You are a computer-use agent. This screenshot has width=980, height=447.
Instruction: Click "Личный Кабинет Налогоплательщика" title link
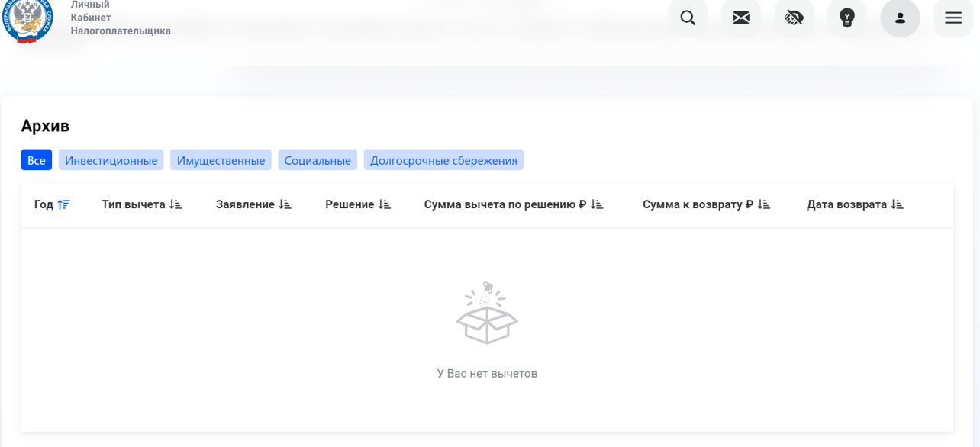[120, 18]
